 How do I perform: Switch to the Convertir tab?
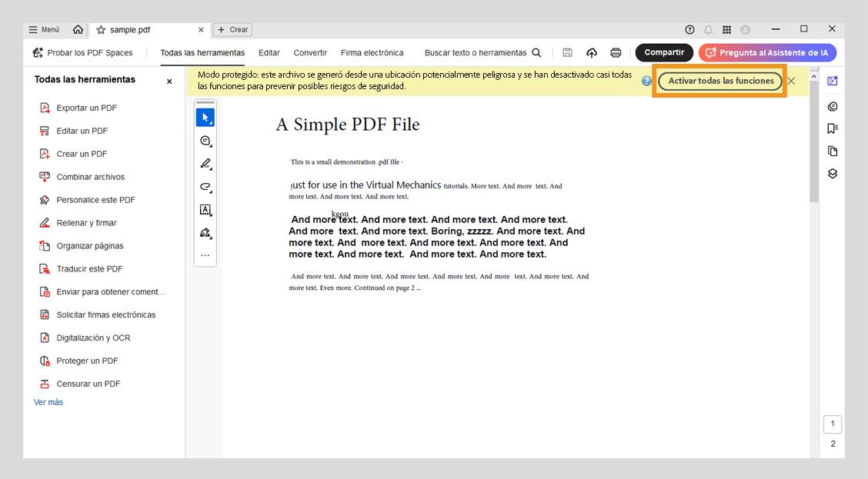click(x=310, y=53)
